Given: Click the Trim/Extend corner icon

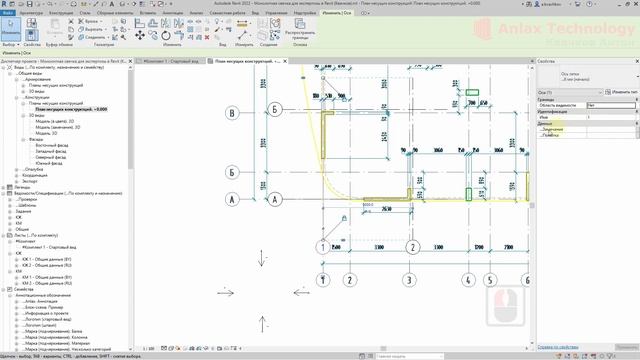Looking at the screenshot, I should pos(178,36).
